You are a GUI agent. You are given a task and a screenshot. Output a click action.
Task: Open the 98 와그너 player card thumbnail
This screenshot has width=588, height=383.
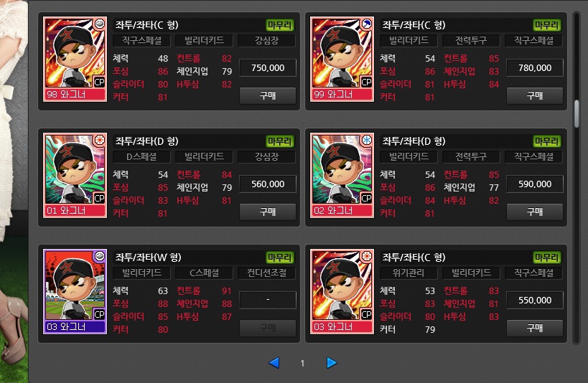pyautogui.click(x=75, y=60)
